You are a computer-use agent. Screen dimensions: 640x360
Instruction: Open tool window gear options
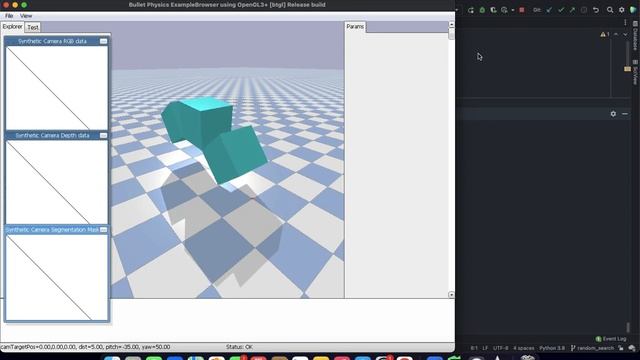pos(613,114)
